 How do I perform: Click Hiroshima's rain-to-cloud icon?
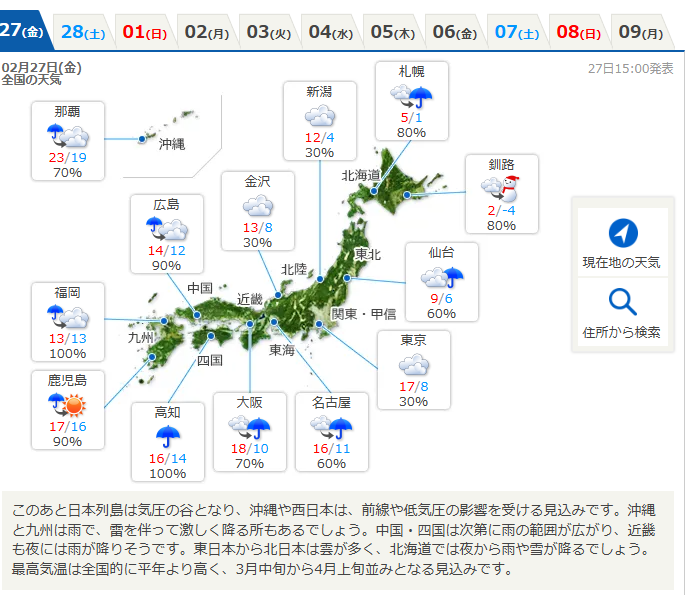tap(167, 229)
